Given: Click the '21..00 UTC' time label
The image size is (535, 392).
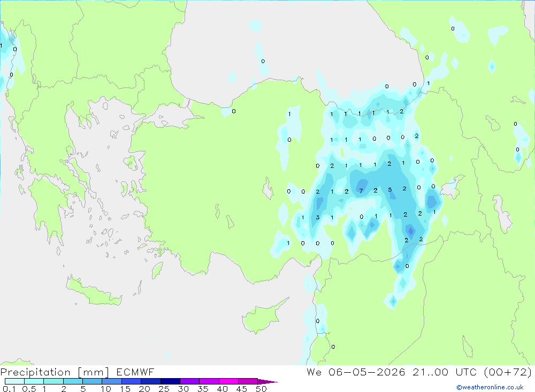Looking at the screenshot, I should pyautogui.click(x=445, y=372).
